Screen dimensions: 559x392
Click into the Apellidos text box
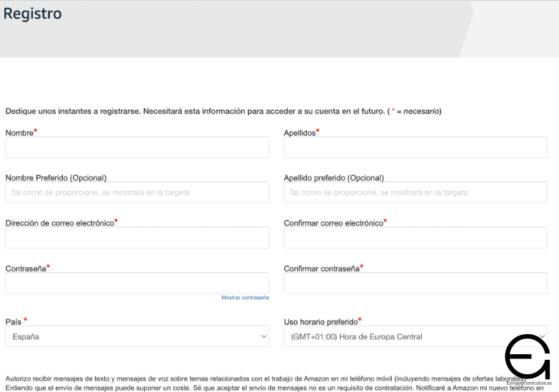coord(416,148)
